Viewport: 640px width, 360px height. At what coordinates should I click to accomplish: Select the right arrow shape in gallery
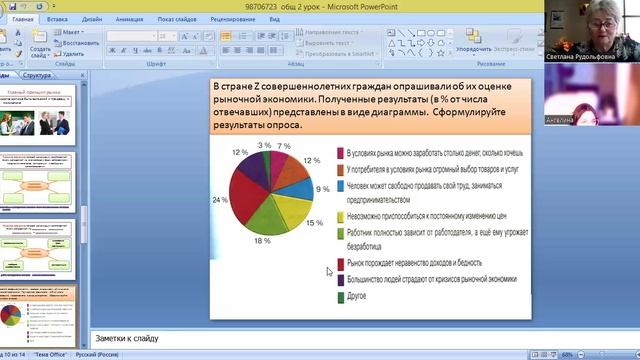click(421, 43)
